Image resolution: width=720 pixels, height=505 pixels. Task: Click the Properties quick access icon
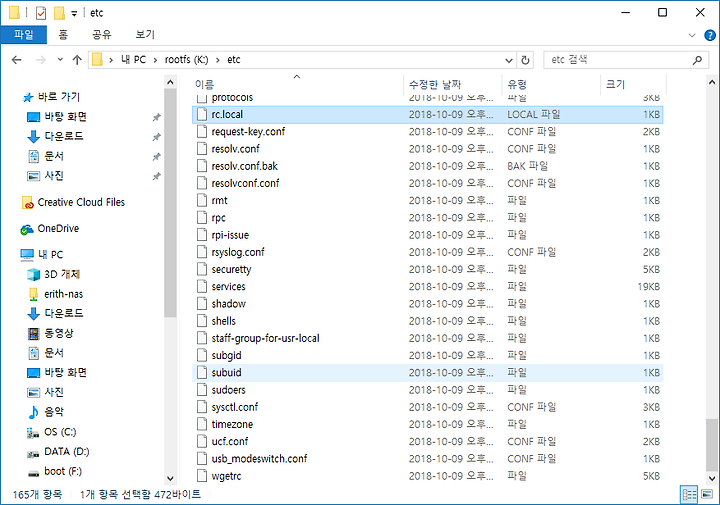point(41,13)
